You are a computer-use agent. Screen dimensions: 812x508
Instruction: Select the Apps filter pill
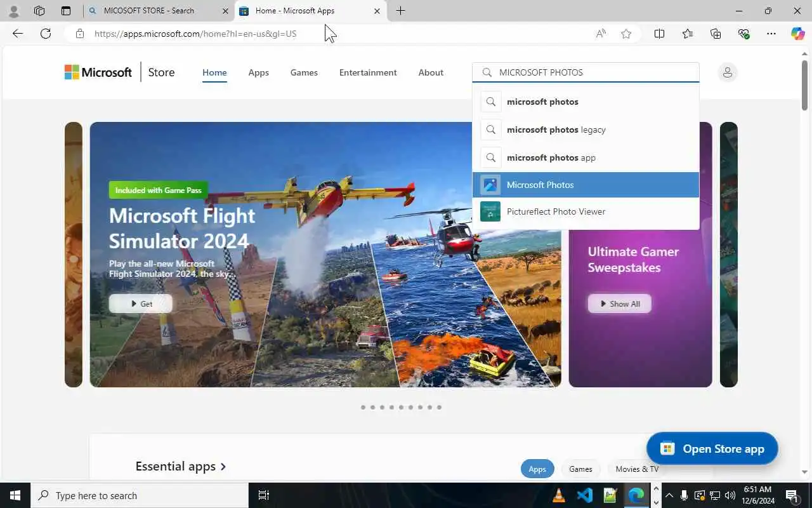point(537,469)
